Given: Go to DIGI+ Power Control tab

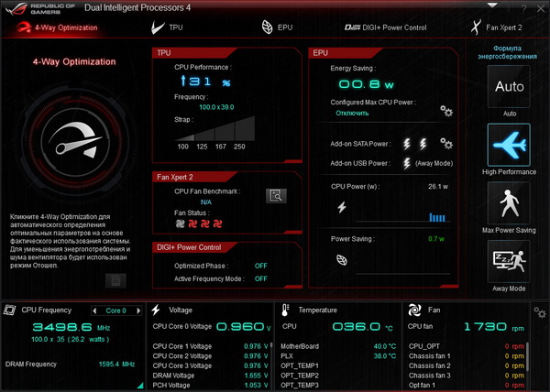Looking at the screenshot, I should pos(385,27).
